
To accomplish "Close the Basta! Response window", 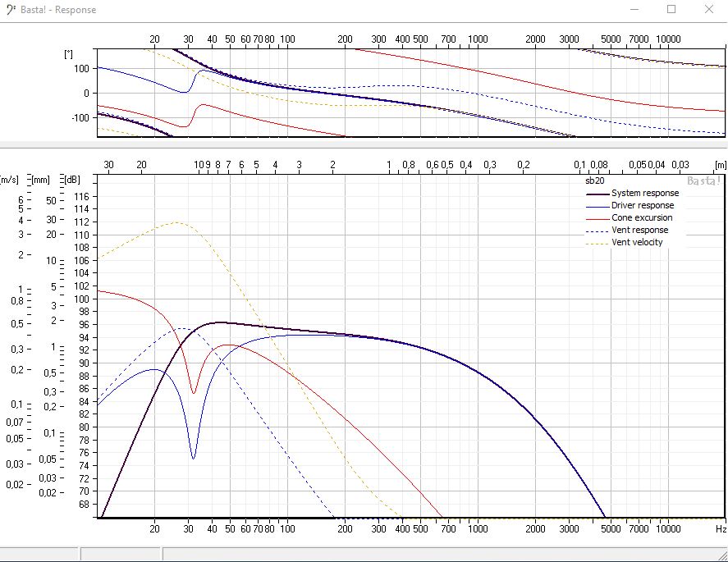I will tap(709, 9).
